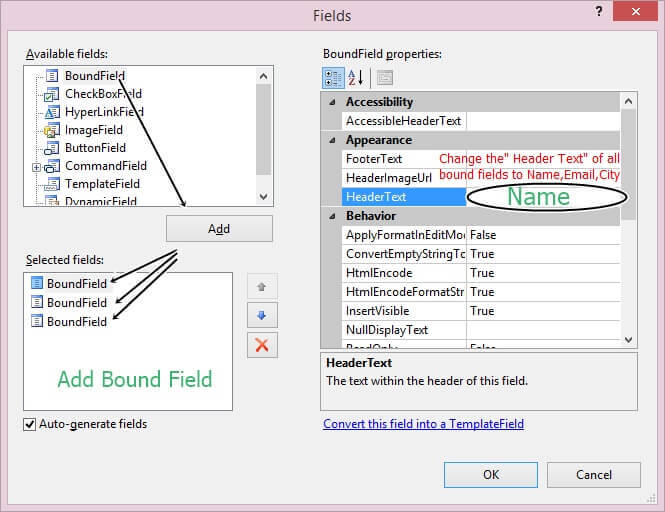Click the HyperLinkField icon

[x=51, y=112]
